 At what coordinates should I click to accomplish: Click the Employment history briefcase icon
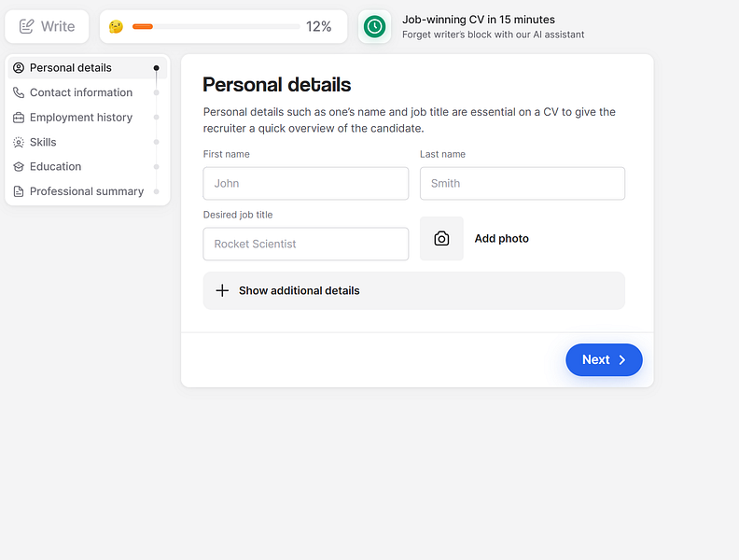[19, 118]
